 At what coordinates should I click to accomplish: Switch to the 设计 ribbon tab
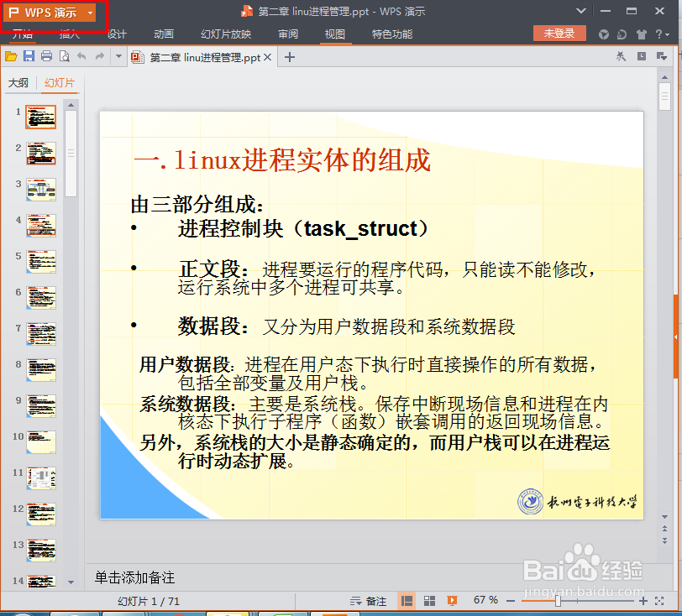[x=117, y=34]
